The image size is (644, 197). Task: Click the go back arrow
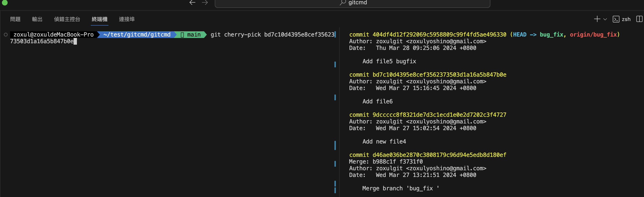tap(192, 2)
